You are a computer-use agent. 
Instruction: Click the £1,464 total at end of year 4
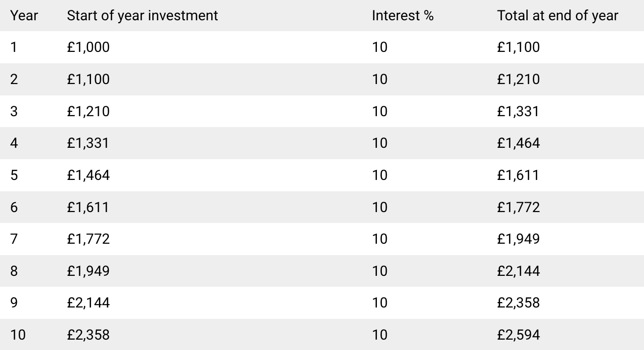[518, 143]
